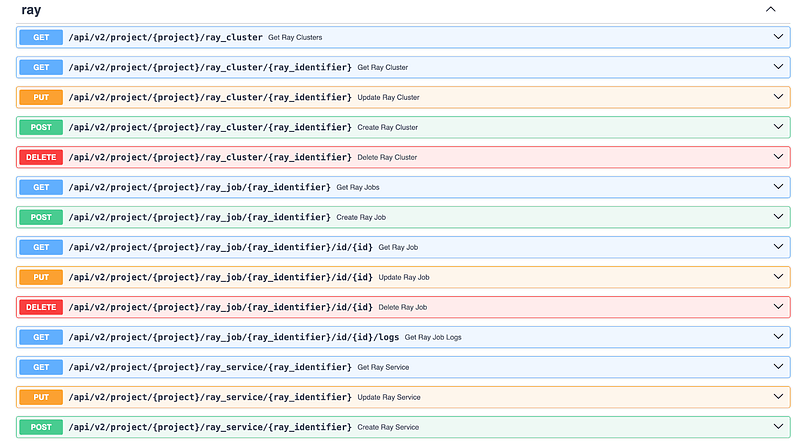Expand chevron on the Update Ray Job row

[779, 277]
